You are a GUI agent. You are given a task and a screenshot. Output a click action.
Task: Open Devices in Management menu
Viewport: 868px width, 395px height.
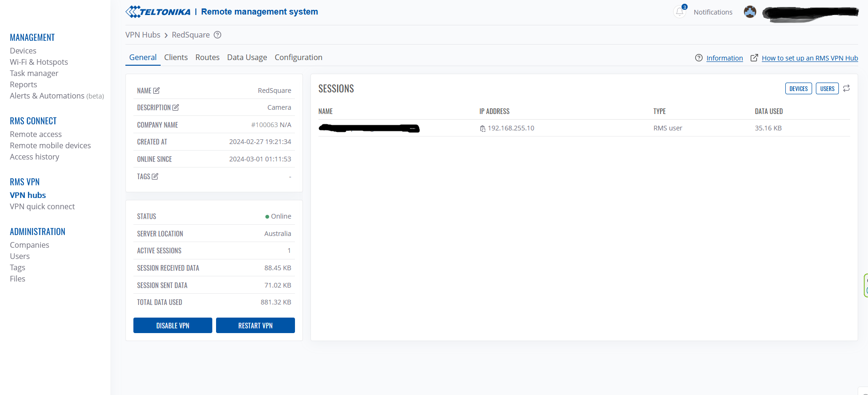click(23, 51)
